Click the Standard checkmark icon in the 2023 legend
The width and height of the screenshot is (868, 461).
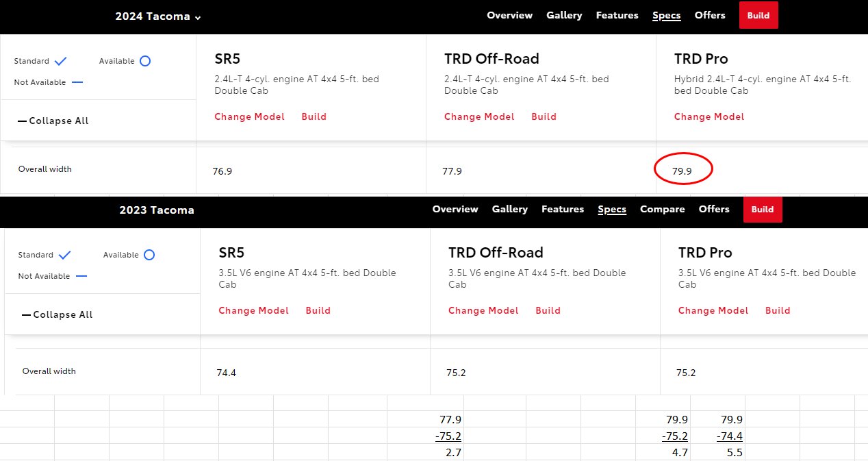click(65, 255)
